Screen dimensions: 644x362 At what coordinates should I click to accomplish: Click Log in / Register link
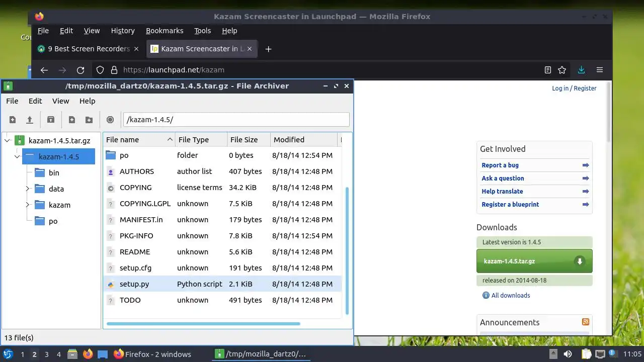click(x=574, y=88)
